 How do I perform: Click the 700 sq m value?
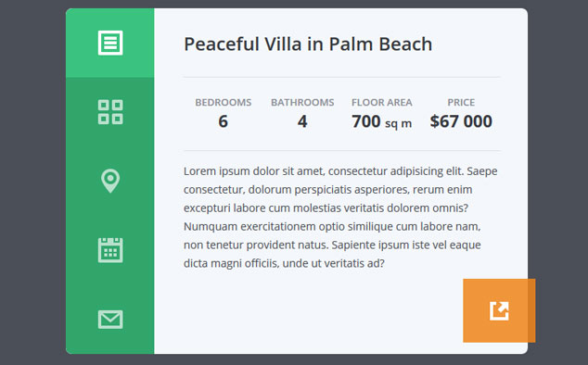pos(382,121)
